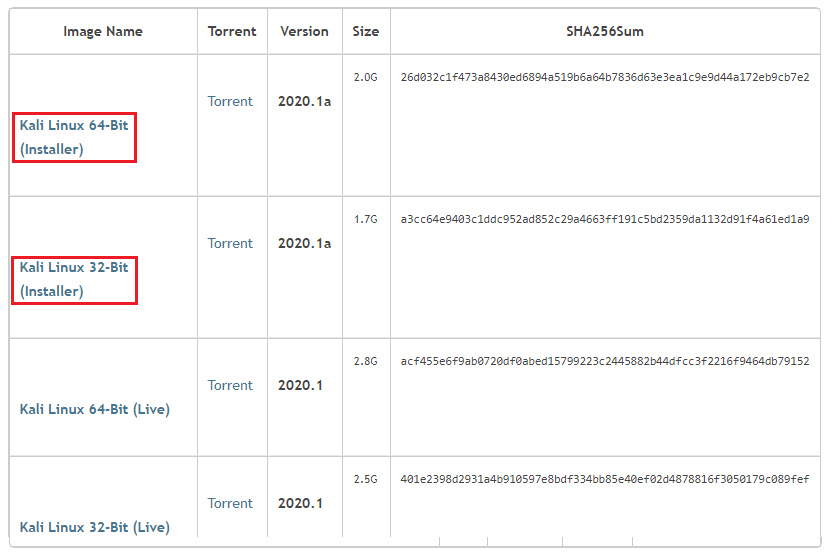Screen dimensions: 833x555
Task: Download Torrent for 64-Bit Installer
Action: pos(230,101)
